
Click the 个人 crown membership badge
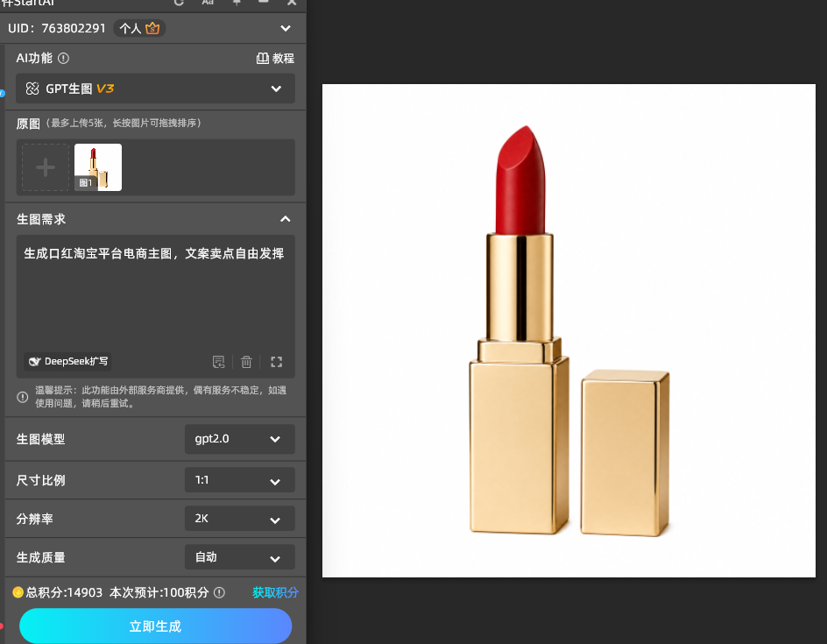(x=140, y=29)
